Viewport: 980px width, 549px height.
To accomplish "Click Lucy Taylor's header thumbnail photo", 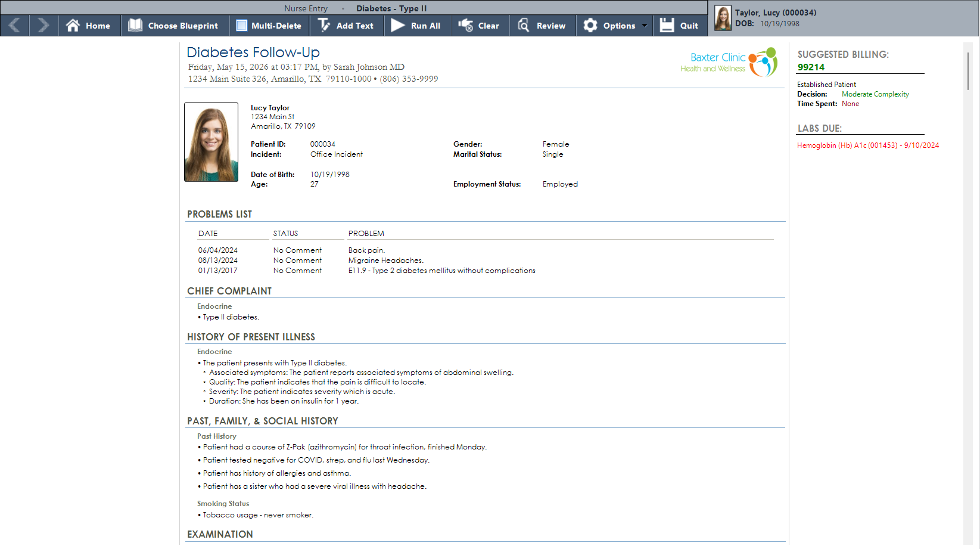I will tap(723, 18).
